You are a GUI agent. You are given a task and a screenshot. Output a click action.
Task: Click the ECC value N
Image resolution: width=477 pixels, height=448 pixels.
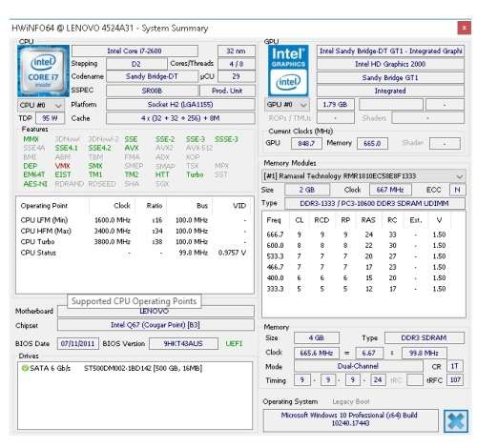457,190
